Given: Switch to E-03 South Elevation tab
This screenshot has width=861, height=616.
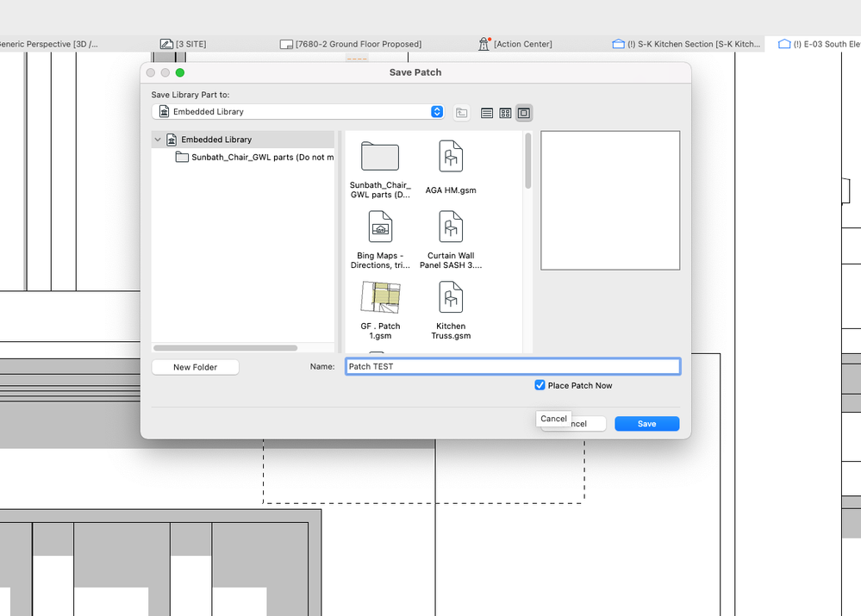Looking at the screenshot, I should pyautogui.click(x=820, y=44).
